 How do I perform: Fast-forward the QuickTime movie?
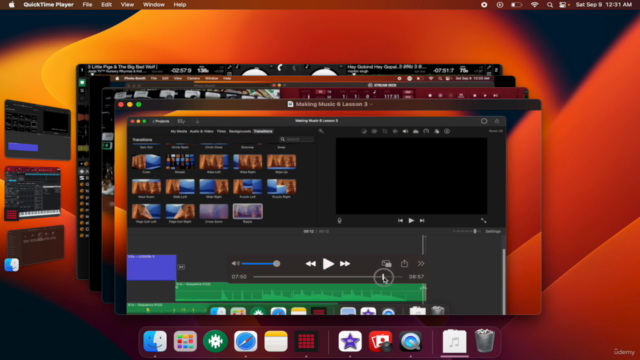[345, 264]
